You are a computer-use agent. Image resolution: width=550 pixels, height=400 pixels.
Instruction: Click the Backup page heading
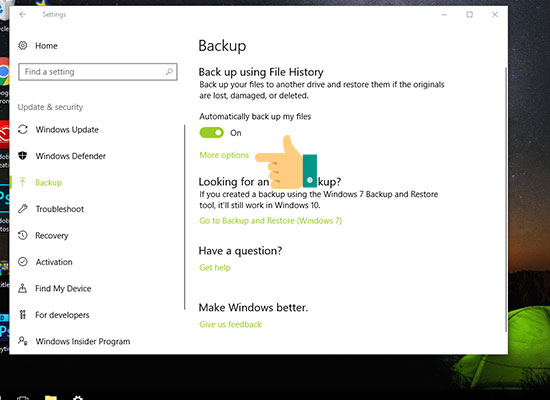tap(222, 46)
